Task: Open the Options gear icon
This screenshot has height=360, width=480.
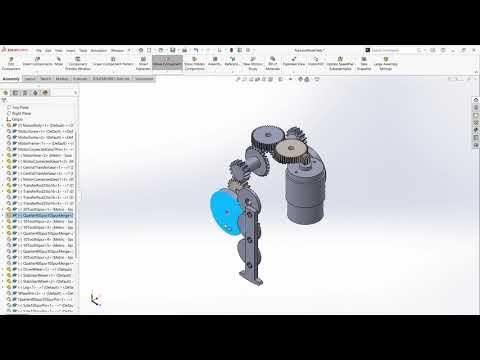Action: click(248, 50)
